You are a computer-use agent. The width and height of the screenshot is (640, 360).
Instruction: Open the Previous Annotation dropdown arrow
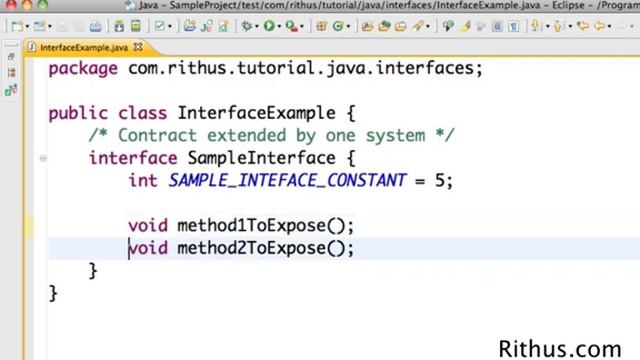point(570,27)
